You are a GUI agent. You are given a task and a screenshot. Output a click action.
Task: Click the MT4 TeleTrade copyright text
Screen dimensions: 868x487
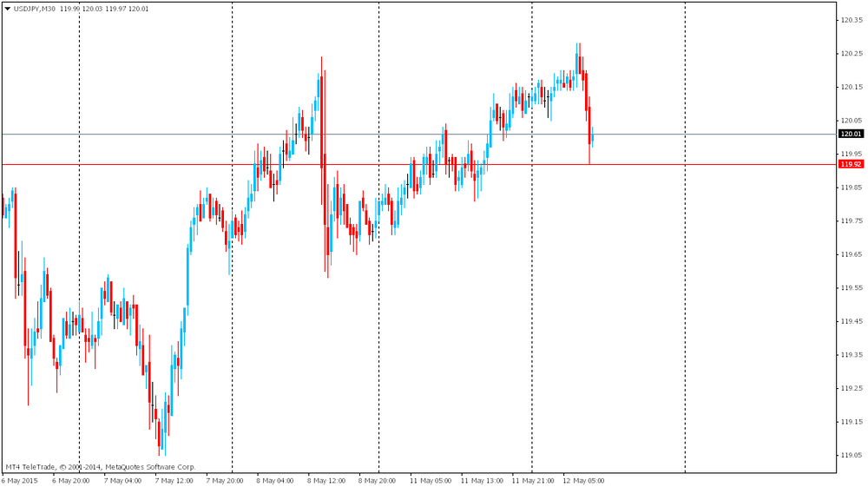point(100,467)
